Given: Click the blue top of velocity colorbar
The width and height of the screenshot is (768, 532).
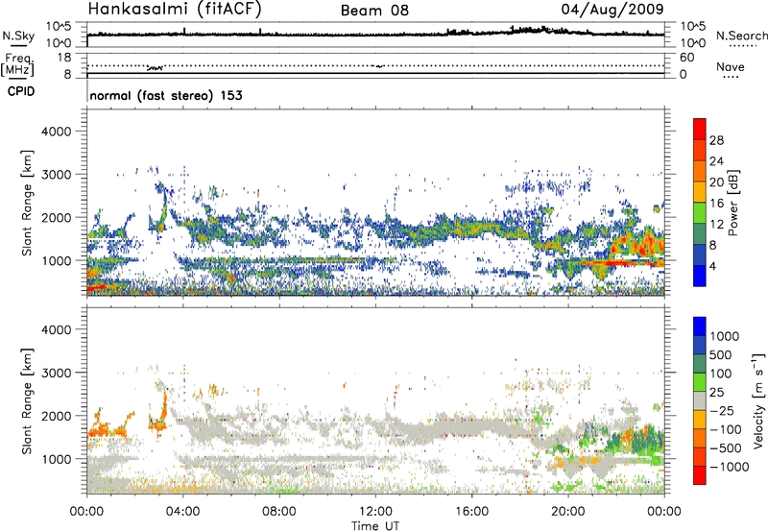Looking at the screenshot, I should coord(700,326).
